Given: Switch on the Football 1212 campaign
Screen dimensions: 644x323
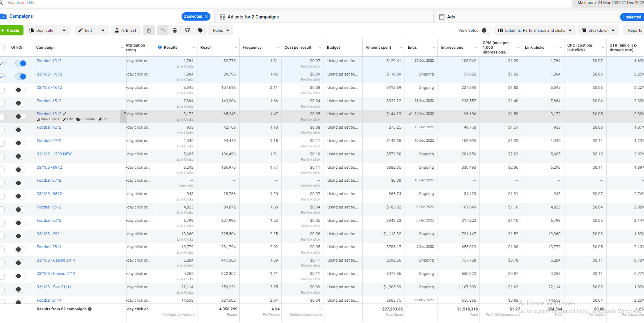Looking at the screenshot, I should click(x=21, y=130).
